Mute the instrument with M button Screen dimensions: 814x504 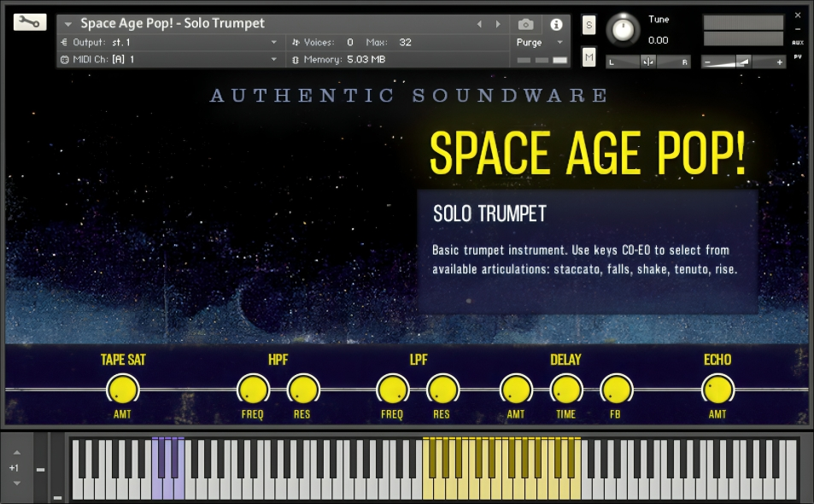(x=589, y=57)
